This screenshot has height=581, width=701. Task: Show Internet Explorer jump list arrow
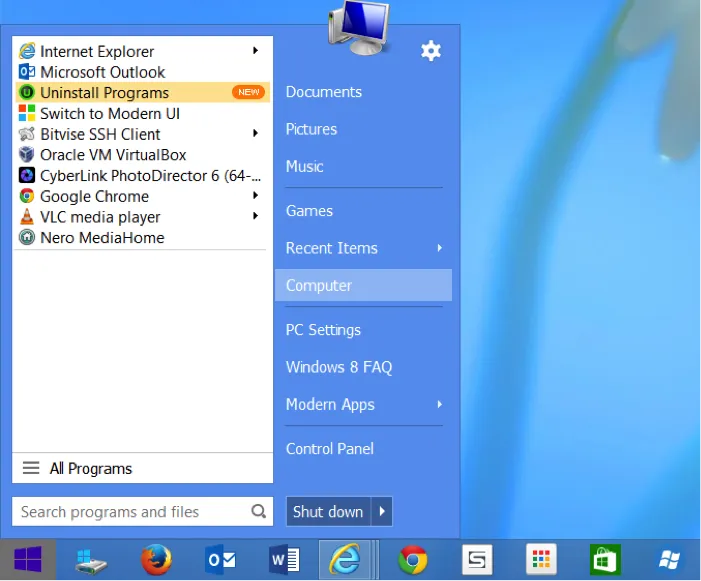[x=256, y=51]
